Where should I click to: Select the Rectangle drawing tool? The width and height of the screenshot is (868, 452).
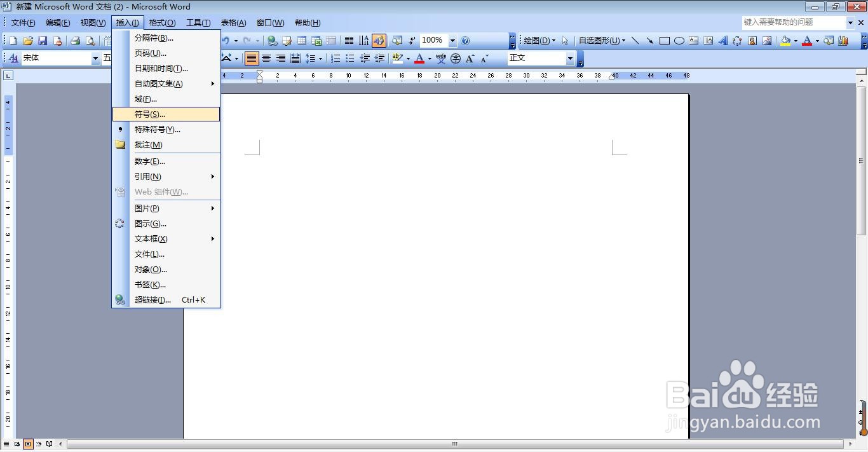click(x=665, y=41)
